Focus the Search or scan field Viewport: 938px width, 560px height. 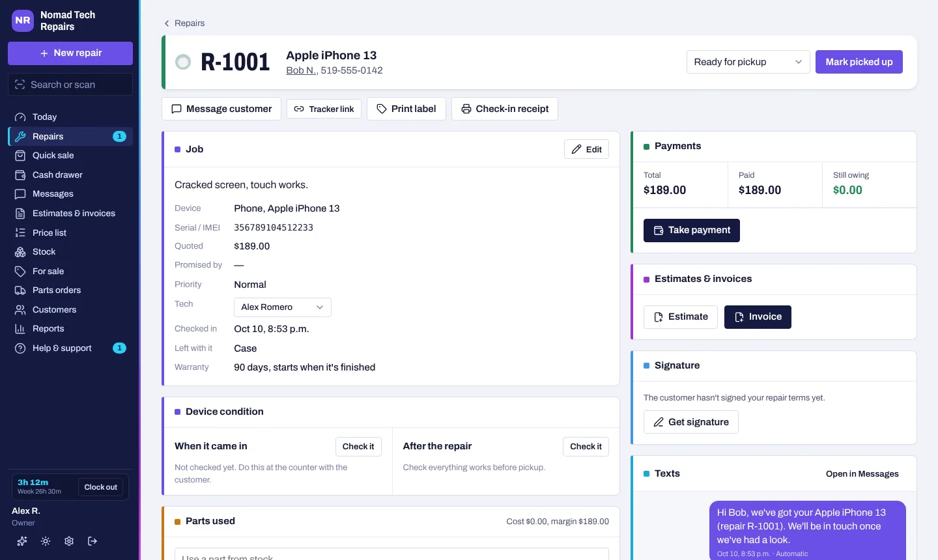(x=70, y=85)
